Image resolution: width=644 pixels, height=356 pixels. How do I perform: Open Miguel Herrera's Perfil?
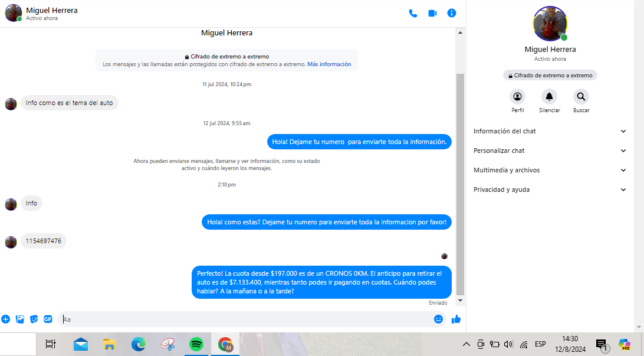(x=517, y=97)
